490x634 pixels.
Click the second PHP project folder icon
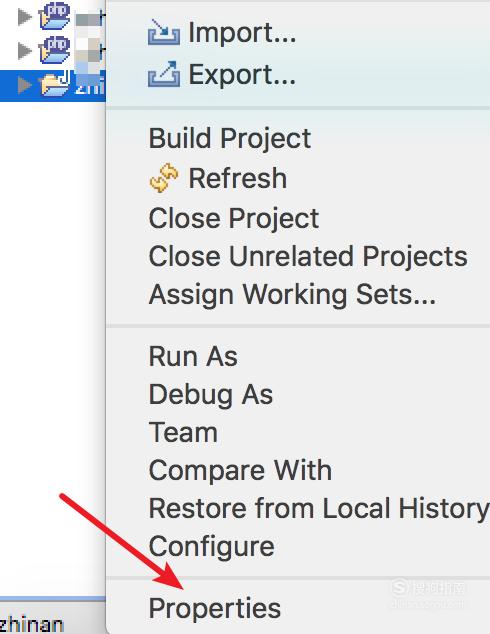coord(55,50)
